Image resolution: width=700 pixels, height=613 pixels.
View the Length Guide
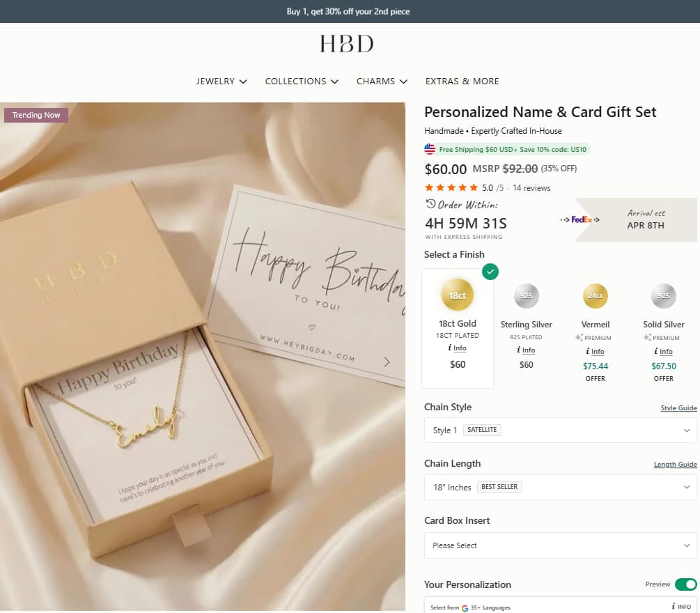[675, 464]
